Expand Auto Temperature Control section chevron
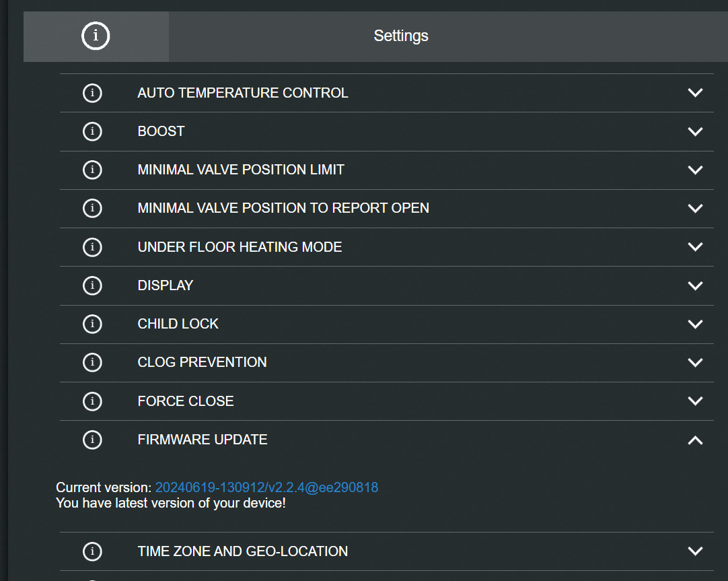Screen dimensions: 728x581 pos(695,93)
